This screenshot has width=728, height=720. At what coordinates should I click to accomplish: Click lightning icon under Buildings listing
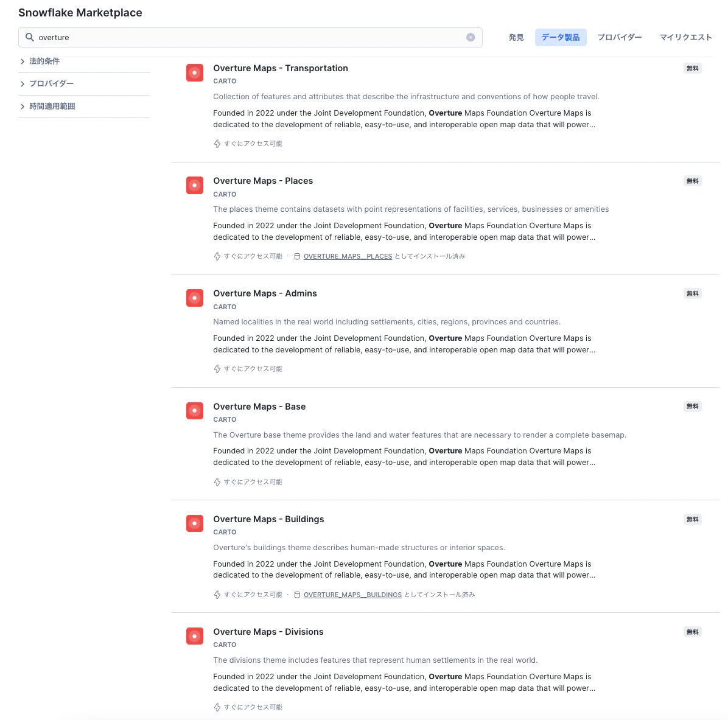click(217, 595)
